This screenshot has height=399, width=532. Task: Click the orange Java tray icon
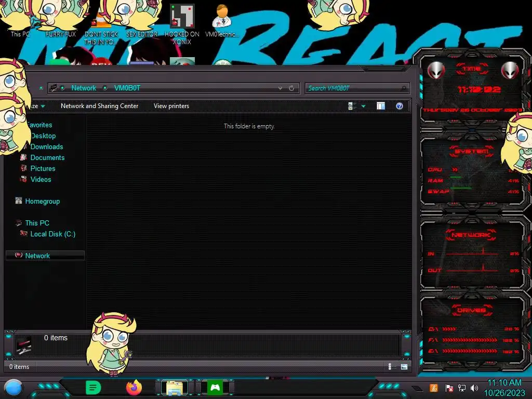pos(434,388)
